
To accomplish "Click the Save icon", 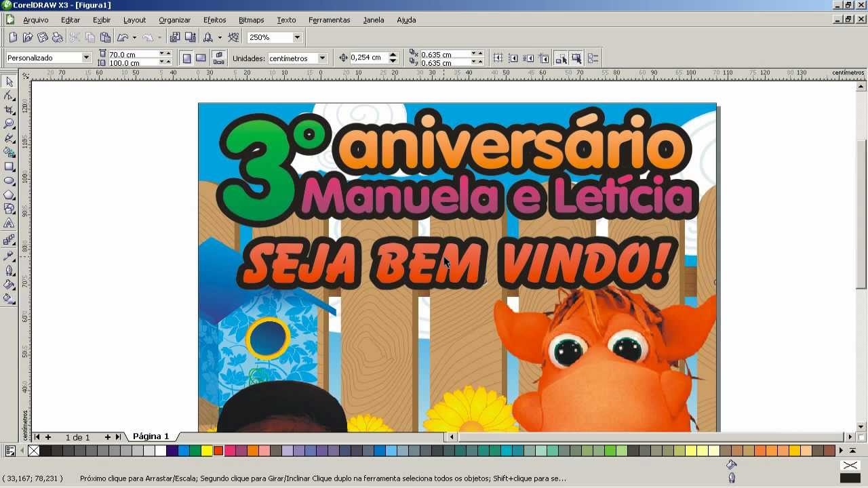I will pyautogui.click(x=43, y=37).
